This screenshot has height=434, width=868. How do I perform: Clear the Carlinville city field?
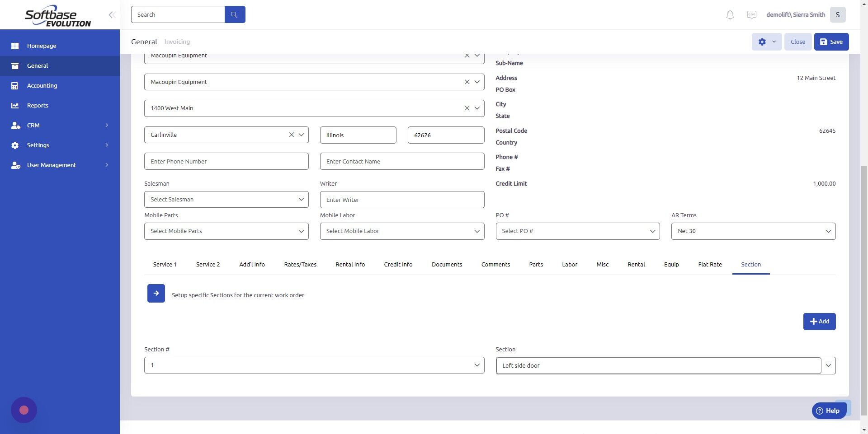click(x=292, y=135)
